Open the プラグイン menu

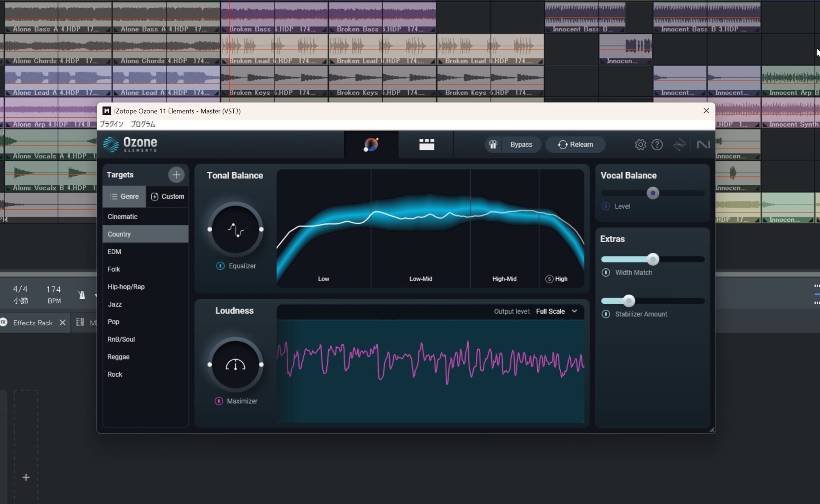pyautogui.click(x=112, y=124)
